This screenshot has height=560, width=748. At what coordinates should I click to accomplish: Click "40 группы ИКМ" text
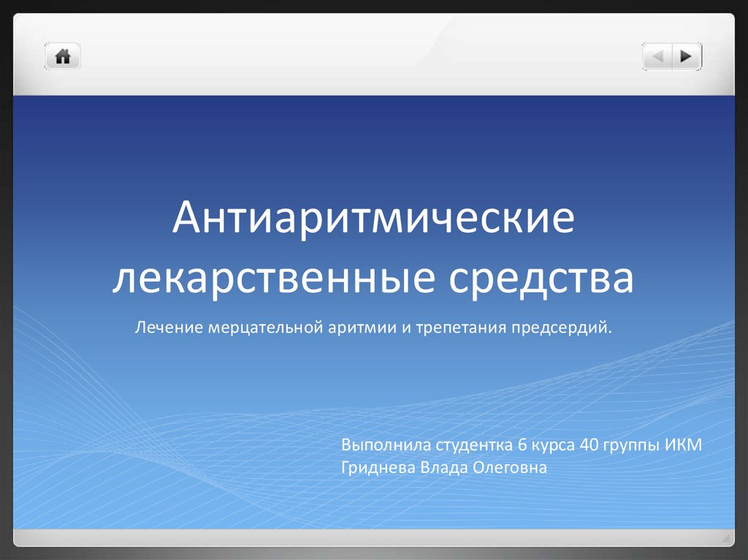pyautogui.click(x=641, y=445)
